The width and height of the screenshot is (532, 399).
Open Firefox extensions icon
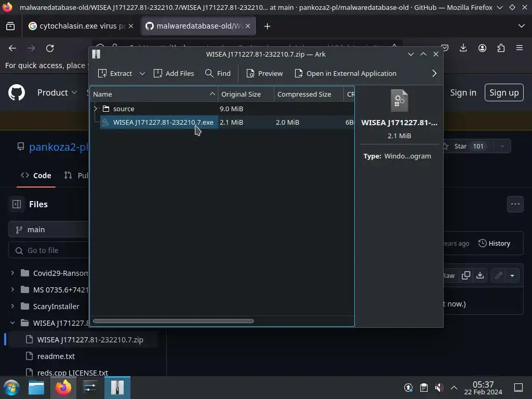click(501, 48)
